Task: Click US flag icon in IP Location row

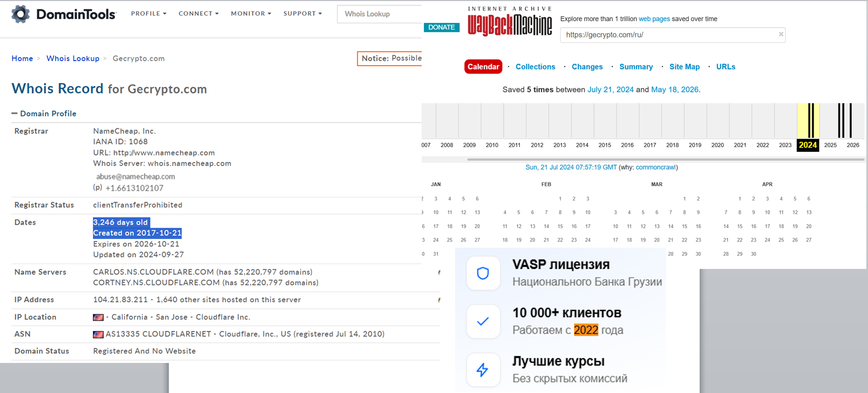Action: coord(98,318)
